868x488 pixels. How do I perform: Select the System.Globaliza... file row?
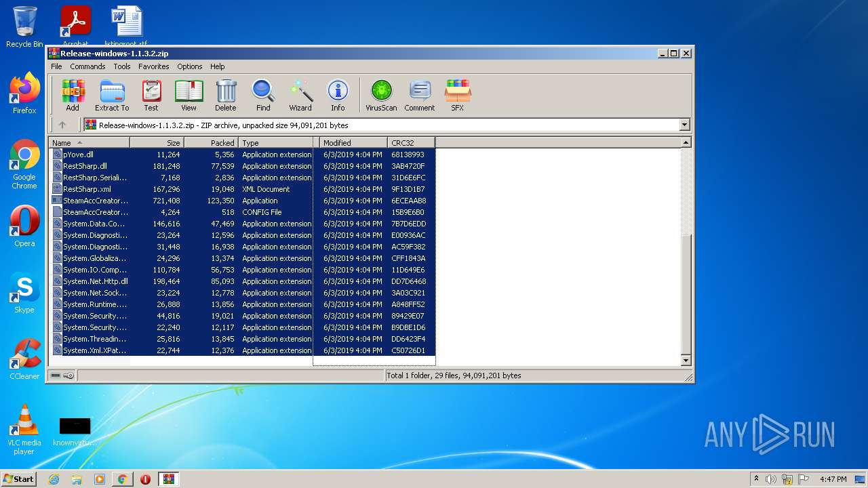tap(243, 258)
